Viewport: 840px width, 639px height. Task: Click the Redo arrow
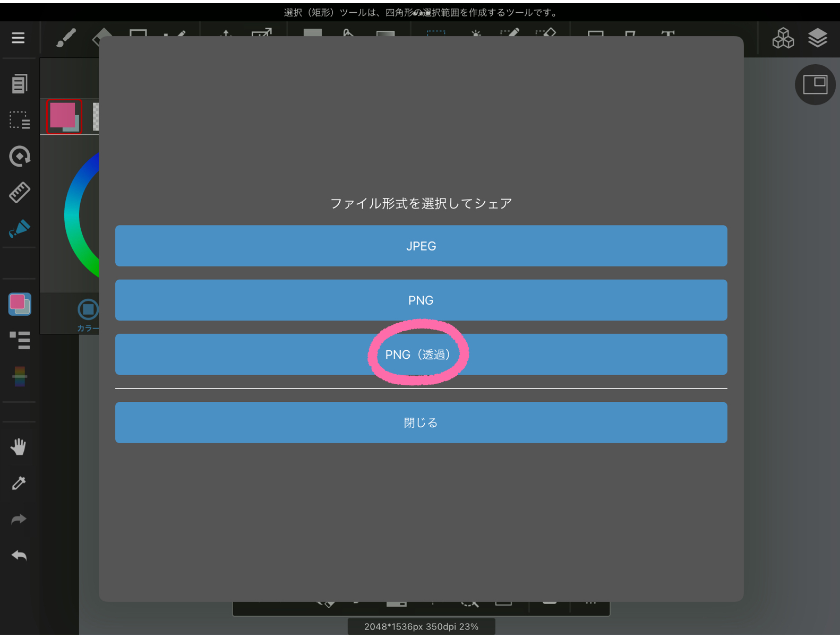point(19,519)
